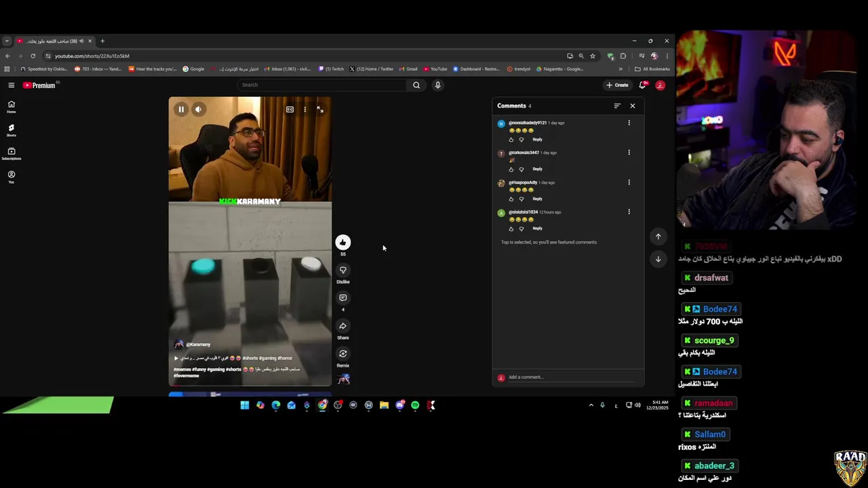Toggle the comments icon showing 4
The image size is (868, 488).
(343, 298)
